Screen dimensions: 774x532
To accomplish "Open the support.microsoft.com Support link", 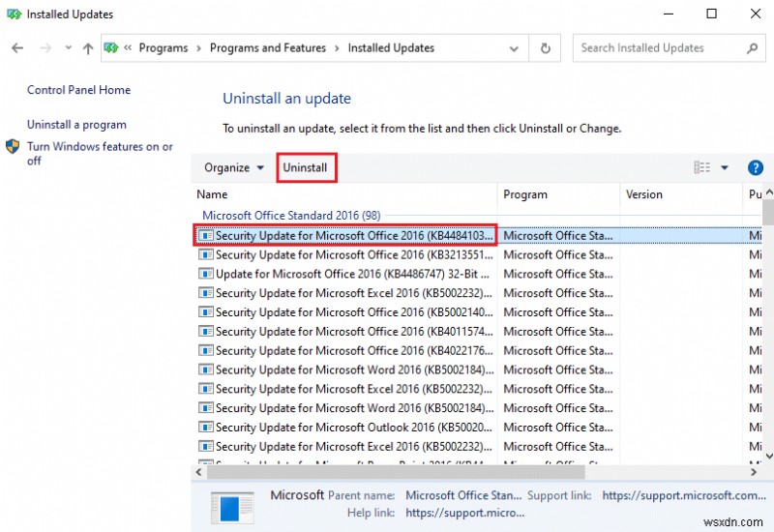I will (x=684, y=495).
